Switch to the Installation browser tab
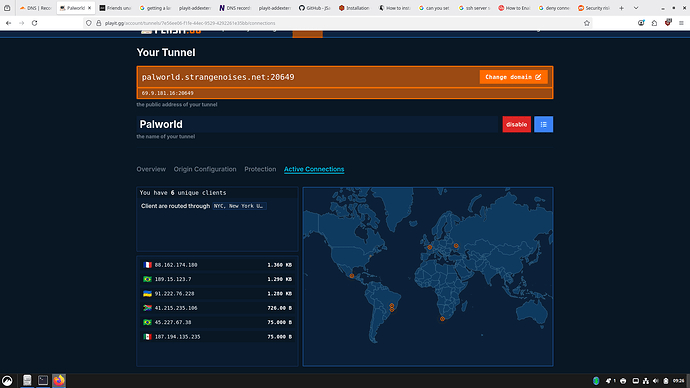 click(355, 8)
